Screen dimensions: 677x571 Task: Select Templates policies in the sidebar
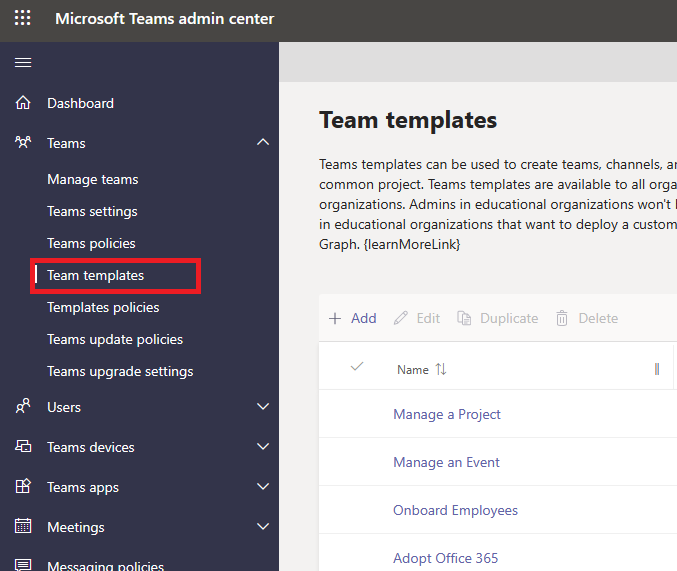point(103,307)
